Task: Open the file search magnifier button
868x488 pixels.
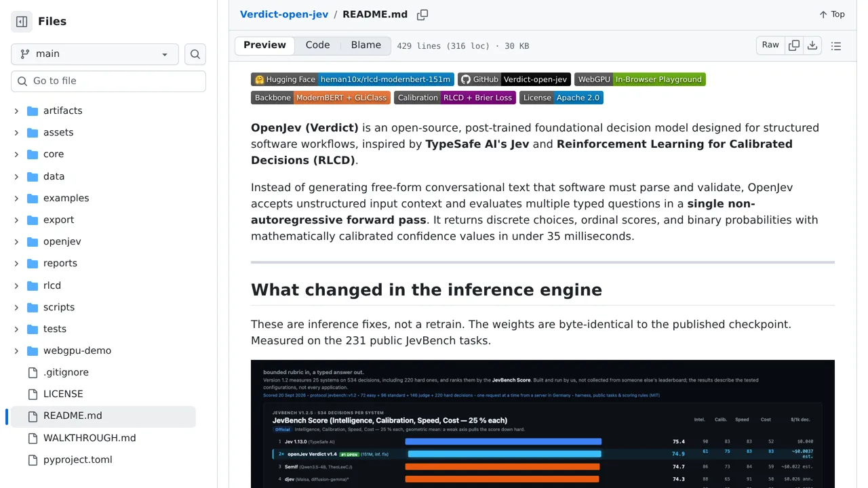Action: [195, 54]
